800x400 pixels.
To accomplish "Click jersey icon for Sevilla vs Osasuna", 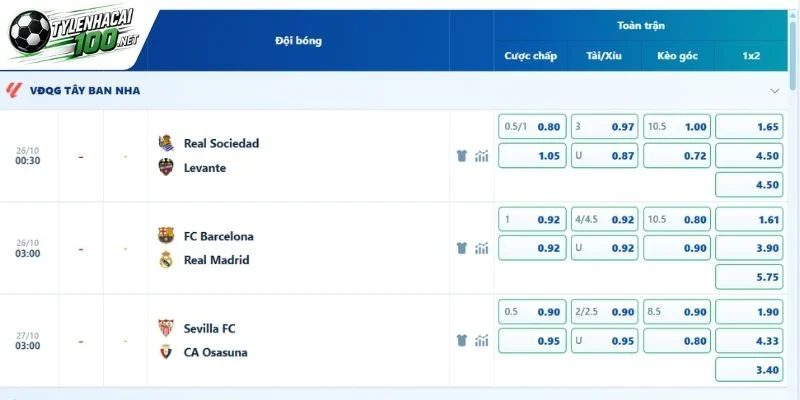I will 462,340.
